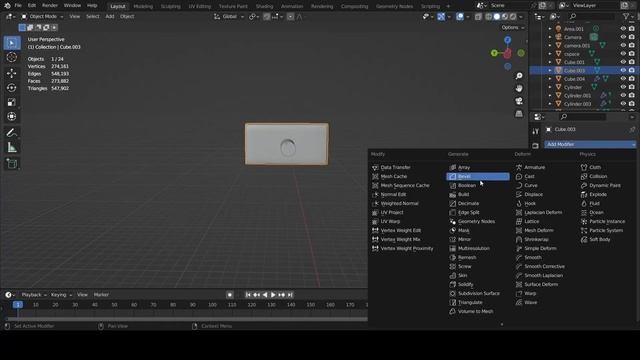Jump to the timeline start

point(248,295)
